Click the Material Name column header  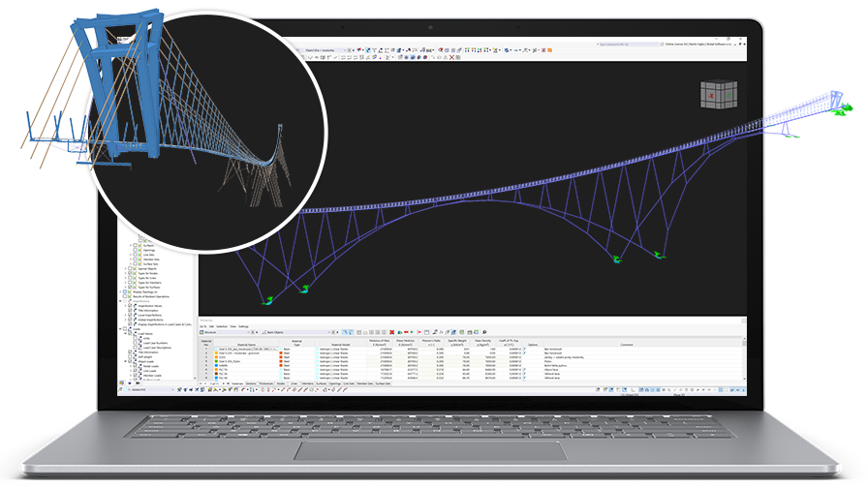click(x=246, y=343)
